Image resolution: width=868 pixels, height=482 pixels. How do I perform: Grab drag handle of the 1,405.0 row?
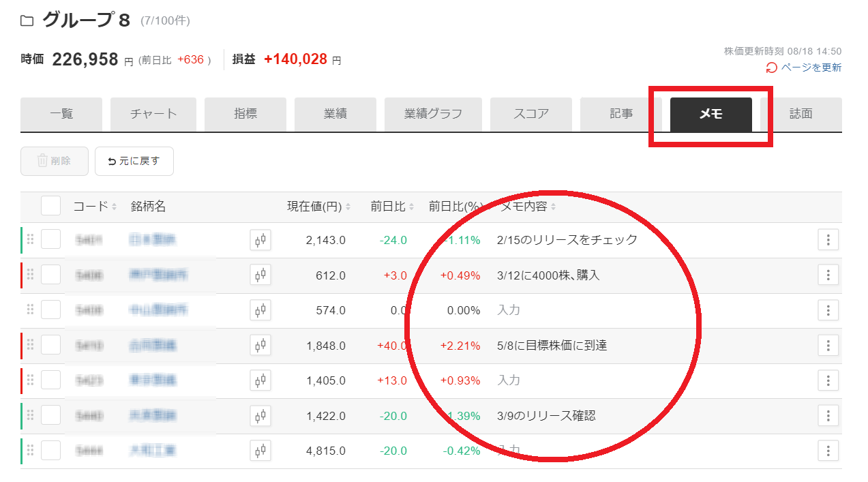pos(30,380)
